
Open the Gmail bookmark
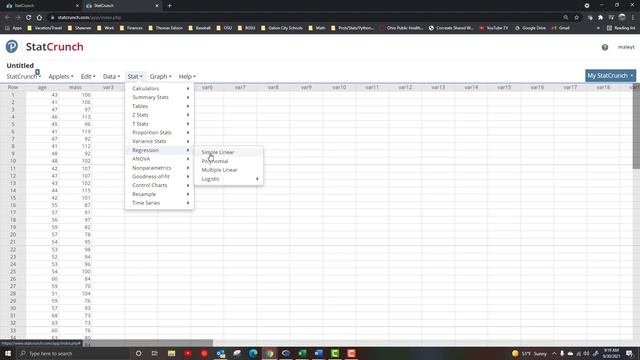click(x=561, y=28)
